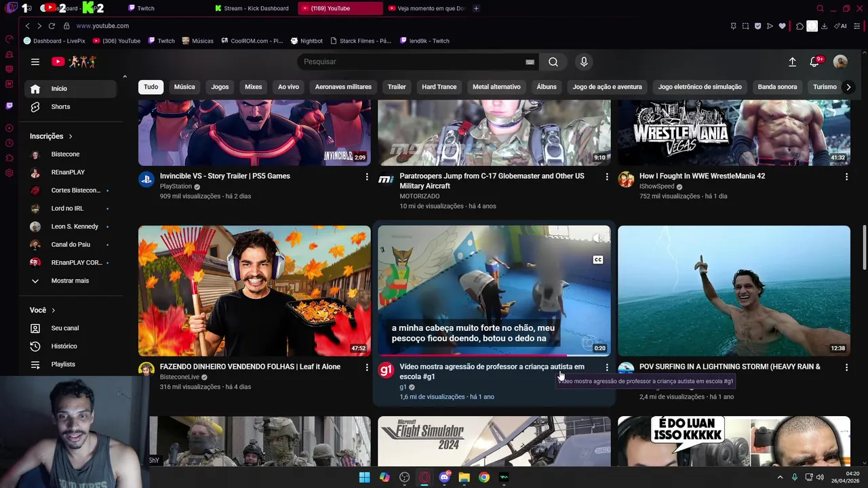Click the www.youtube.com address bar
Image resolution: width=868 pixels, height=488 pixels.
102,26
